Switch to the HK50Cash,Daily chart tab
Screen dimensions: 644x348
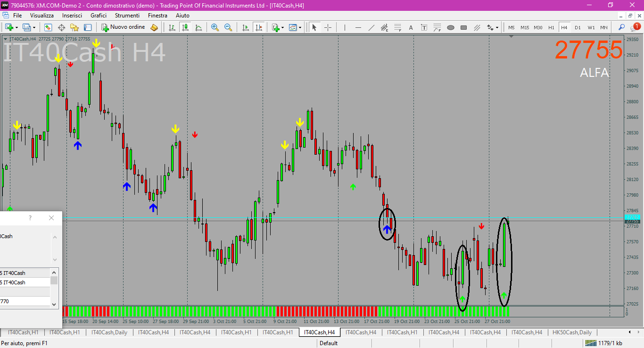[572, 332]
